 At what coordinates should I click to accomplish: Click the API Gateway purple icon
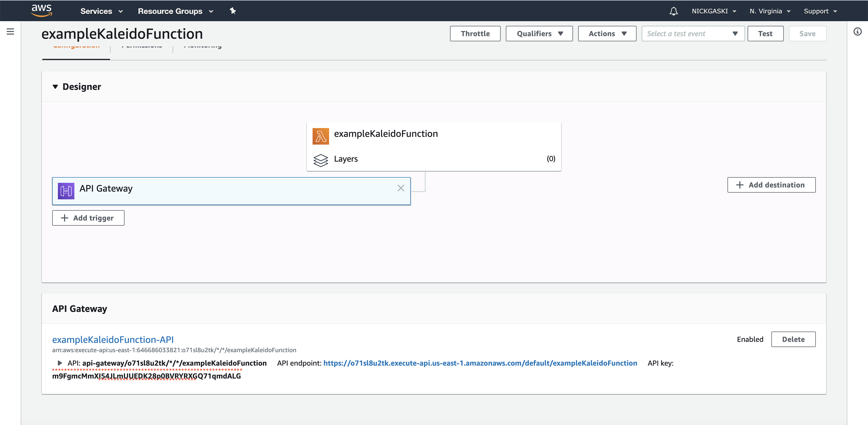66,191
